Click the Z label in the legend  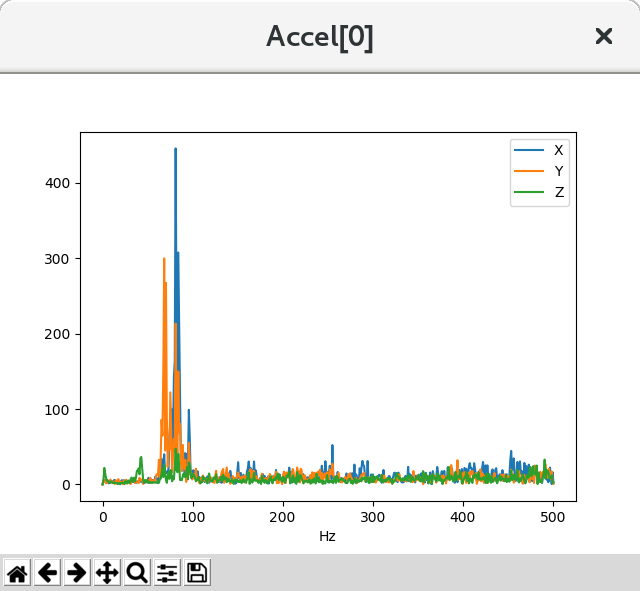(558, 192)
